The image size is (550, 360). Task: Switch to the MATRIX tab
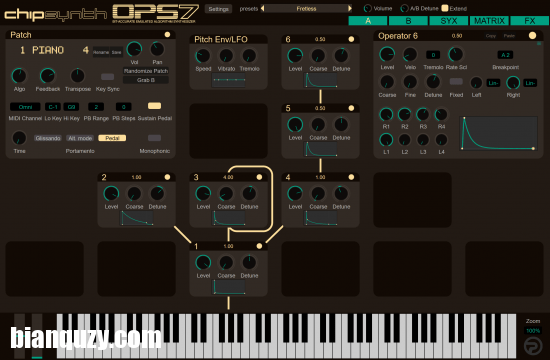pos(489,21)
